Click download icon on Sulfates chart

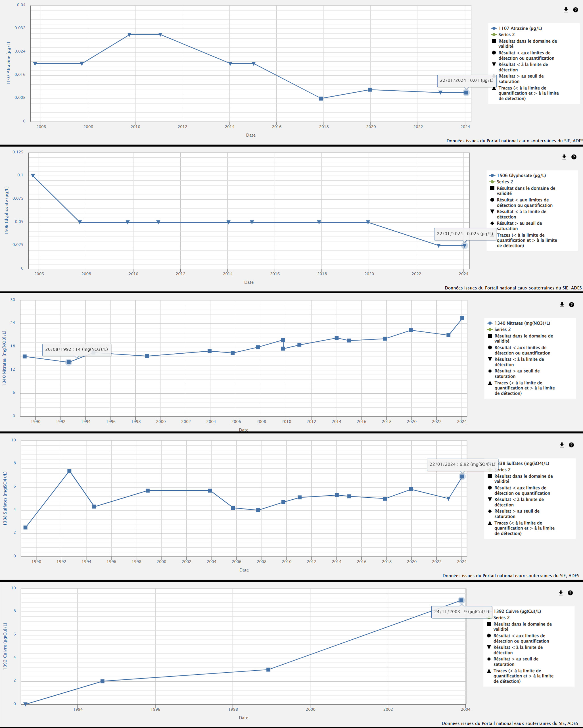coord(562,445)
